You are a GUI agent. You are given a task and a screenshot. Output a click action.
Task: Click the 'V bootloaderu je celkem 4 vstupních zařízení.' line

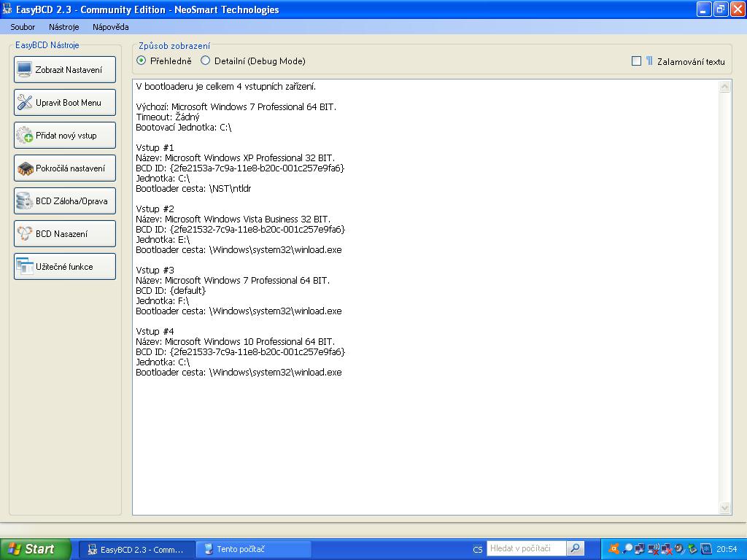(226, 86)
